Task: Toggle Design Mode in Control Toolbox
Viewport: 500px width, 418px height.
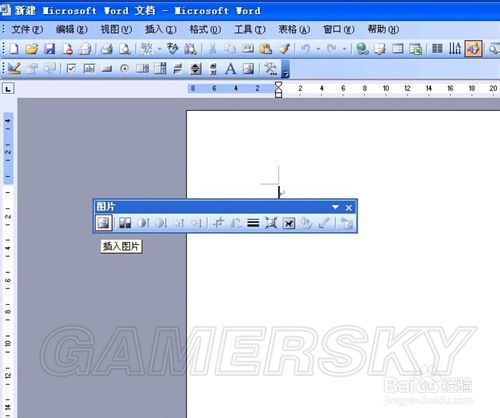Action: pos(14,68)
